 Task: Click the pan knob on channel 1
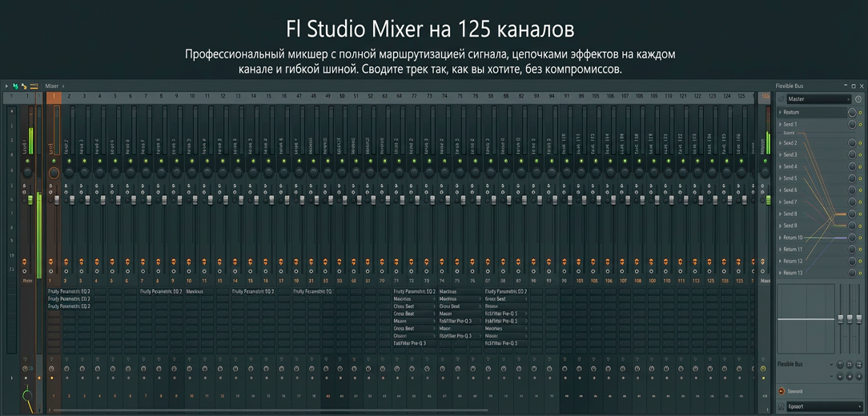coord(54,173)
